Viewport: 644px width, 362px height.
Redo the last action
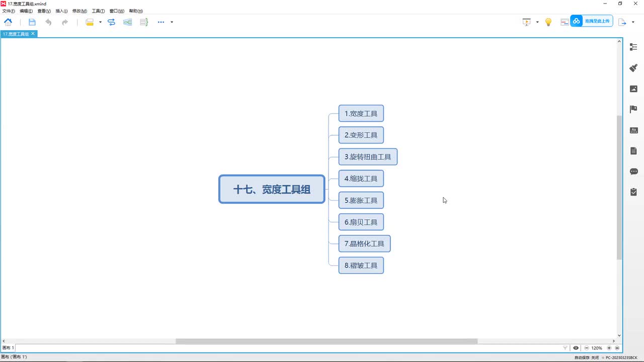click(65, 22)
